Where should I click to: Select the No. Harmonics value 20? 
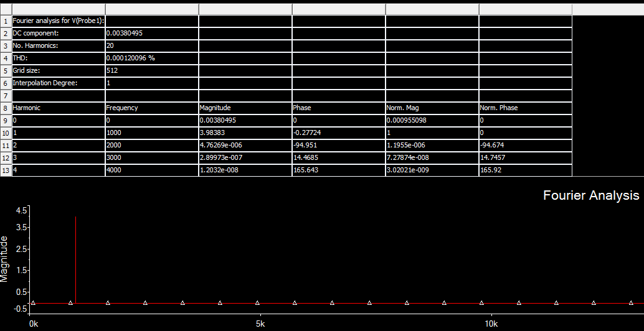(152, 45)
